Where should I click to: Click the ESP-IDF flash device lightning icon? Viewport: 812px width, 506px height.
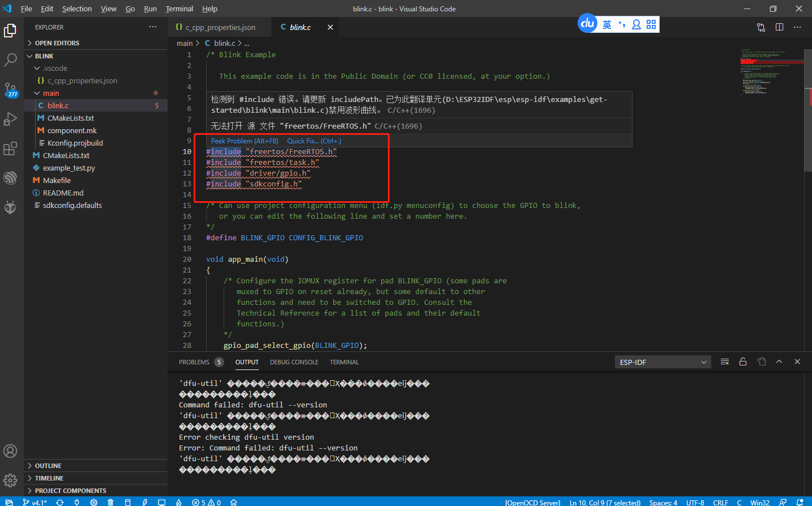point(144,502)
